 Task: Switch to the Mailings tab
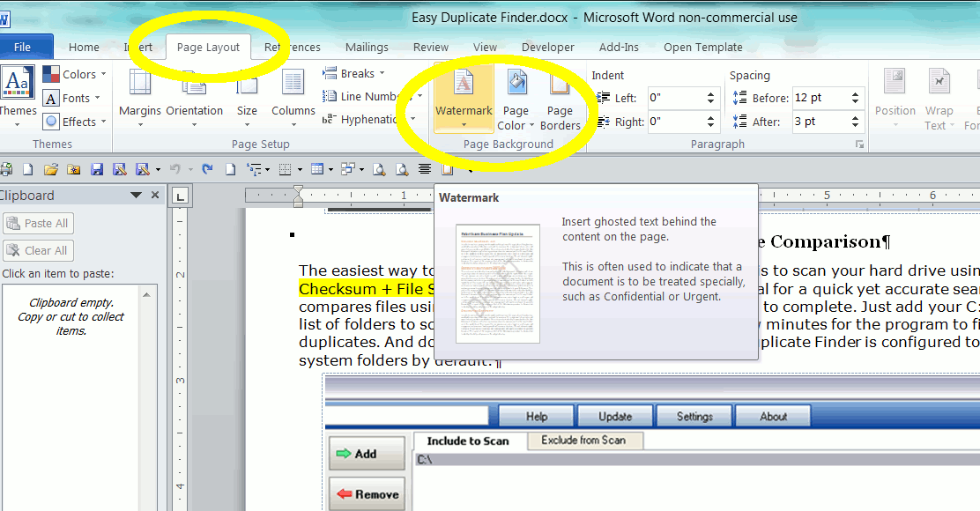point(367,47)
